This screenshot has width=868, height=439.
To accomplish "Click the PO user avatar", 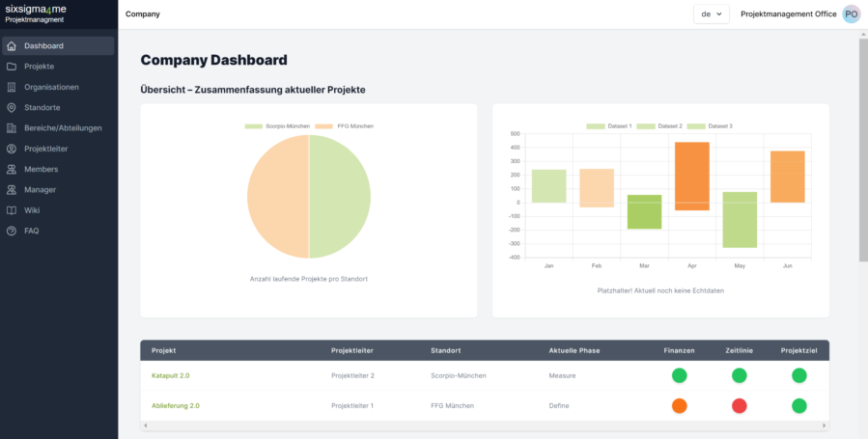I will tap(852, 14).
